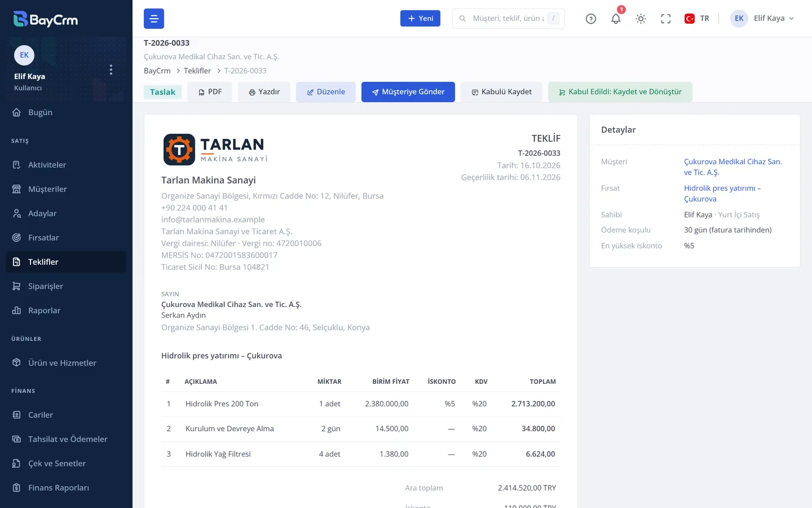The image size is (812, 508).
Task: Open the Çukurova Medikal Cihaz customer link in Detaylar
Action: click(733, 167)
